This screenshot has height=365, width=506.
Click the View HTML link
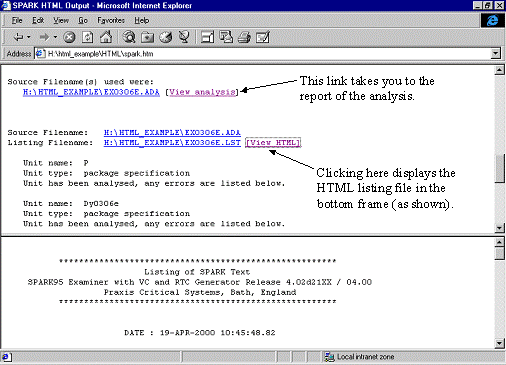pos(273,143)
